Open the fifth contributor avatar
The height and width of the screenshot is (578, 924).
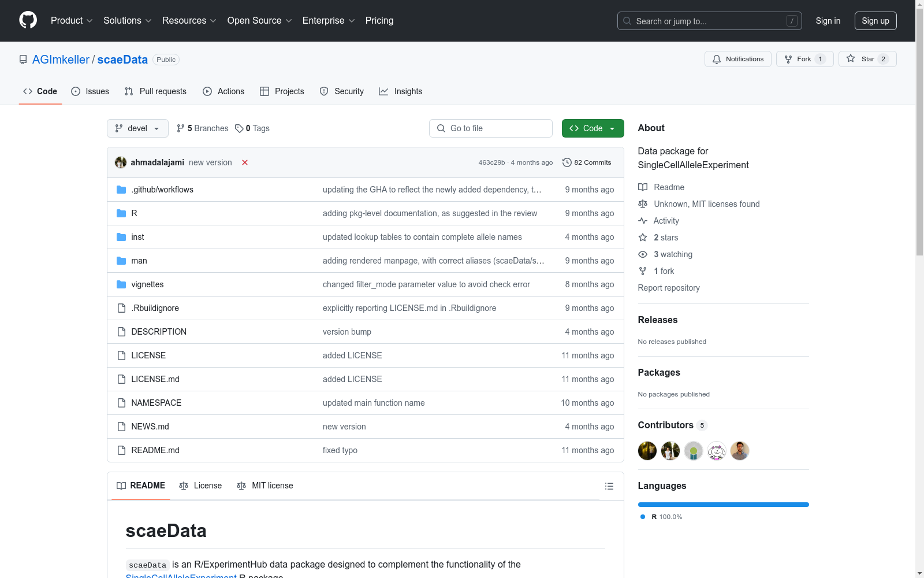tap(740, 451)
